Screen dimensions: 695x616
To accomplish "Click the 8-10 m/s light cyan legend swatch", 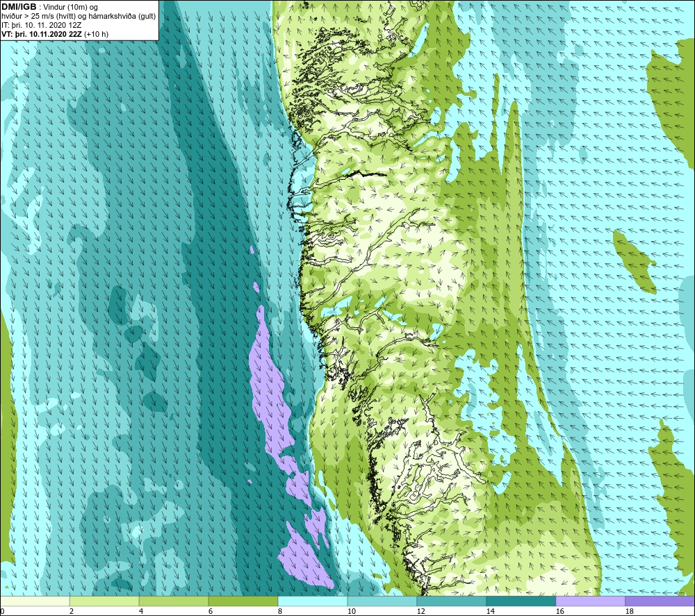I will click(313, 601).
